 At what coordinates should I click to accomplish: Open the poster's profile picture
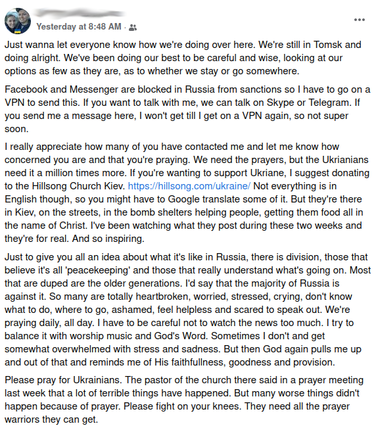18,21
